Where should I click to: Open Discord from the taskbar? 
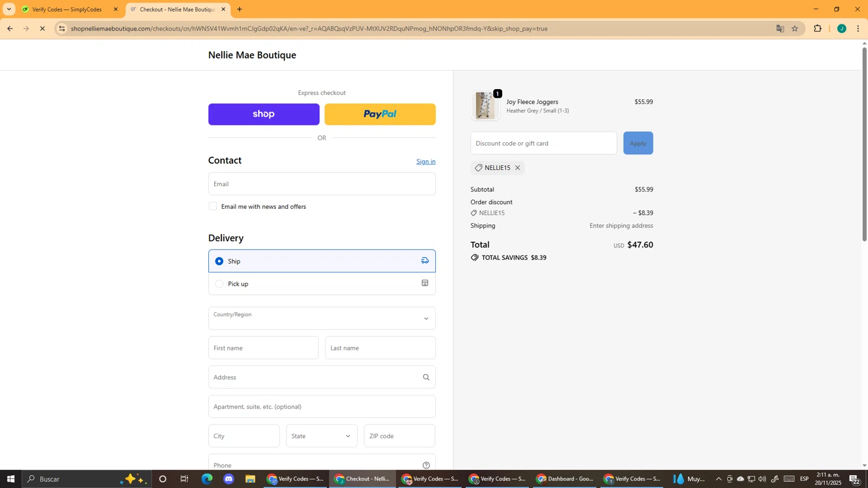(229, 479)
